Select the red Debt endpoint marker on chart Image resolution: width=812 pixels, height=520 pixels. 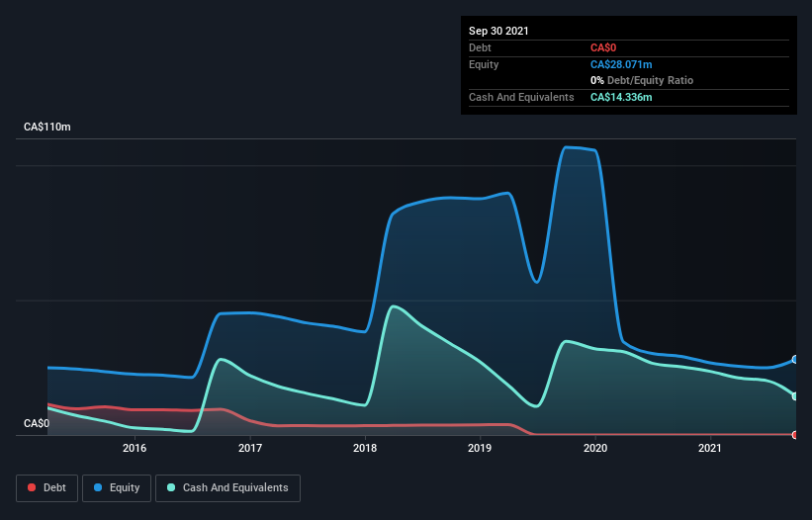tap(795, 435)
